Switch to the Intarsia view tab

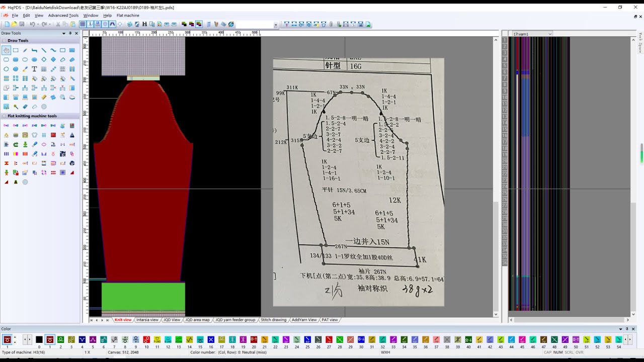click(x=147, y=320)
